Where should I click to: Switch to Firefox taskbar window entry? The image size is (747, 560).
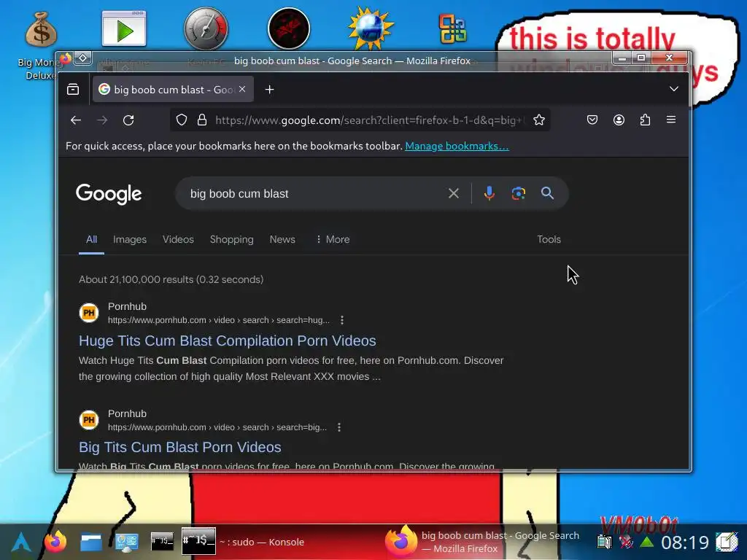(484, 542)
